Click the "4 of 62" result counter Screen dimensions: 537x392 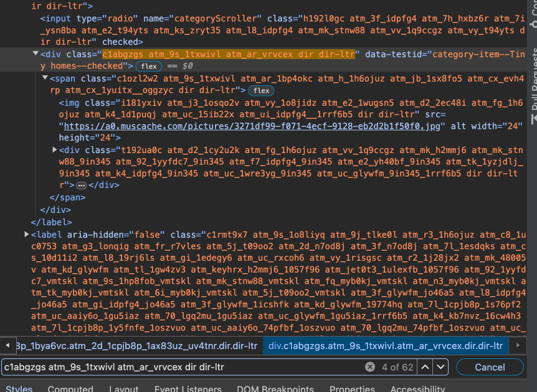point(397,367)
